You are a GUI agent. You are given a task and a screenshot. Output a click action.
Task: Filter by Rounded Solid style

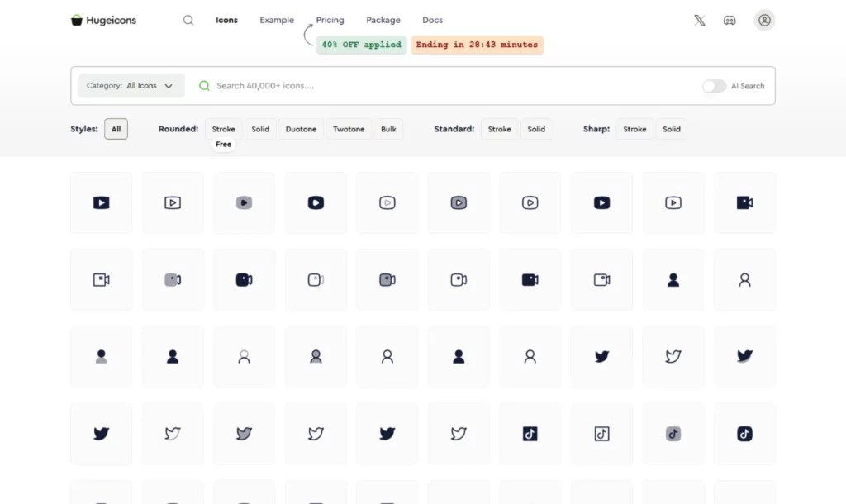[x=260, y=129]
